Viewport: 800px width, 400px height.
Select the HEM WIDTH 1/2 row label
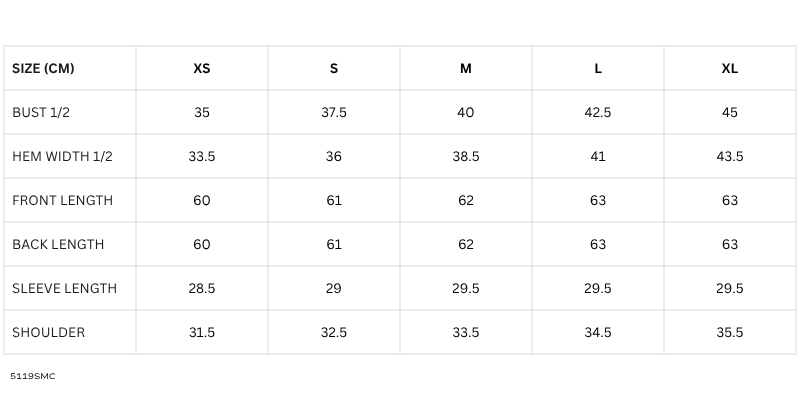tap(62, 157)
